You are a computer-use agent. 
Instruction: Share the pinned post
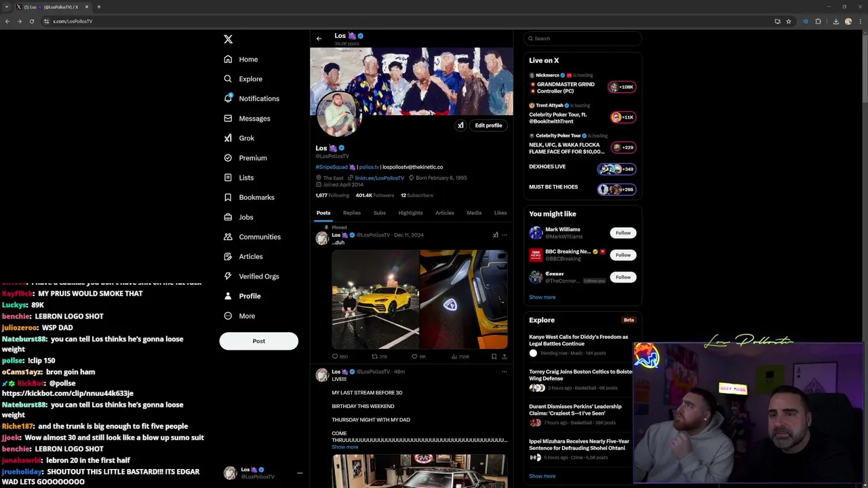[x=504, y=357]
